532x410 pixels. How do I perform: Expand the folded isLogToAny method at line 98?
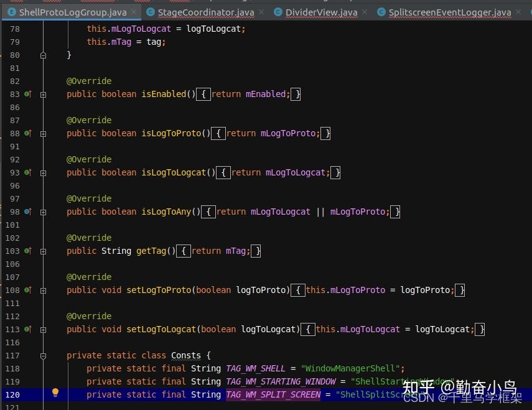pos(43,212)
